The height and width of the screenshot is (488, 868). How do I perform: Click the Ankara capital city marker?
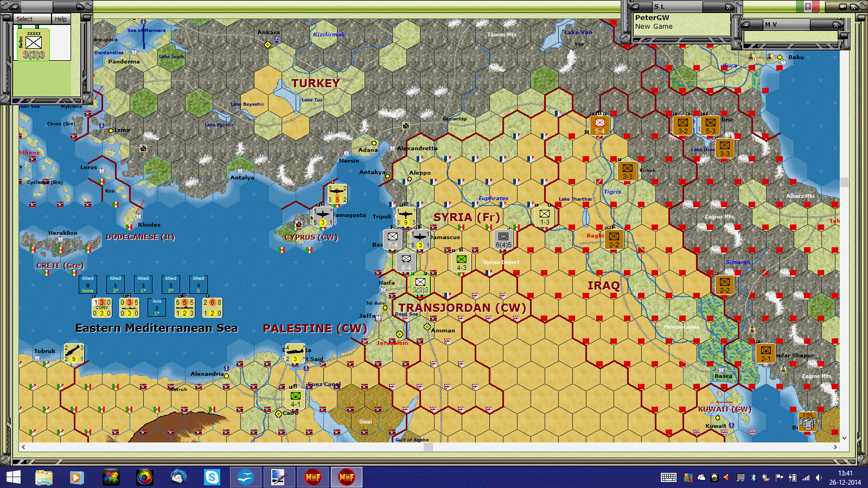point(267,44)
